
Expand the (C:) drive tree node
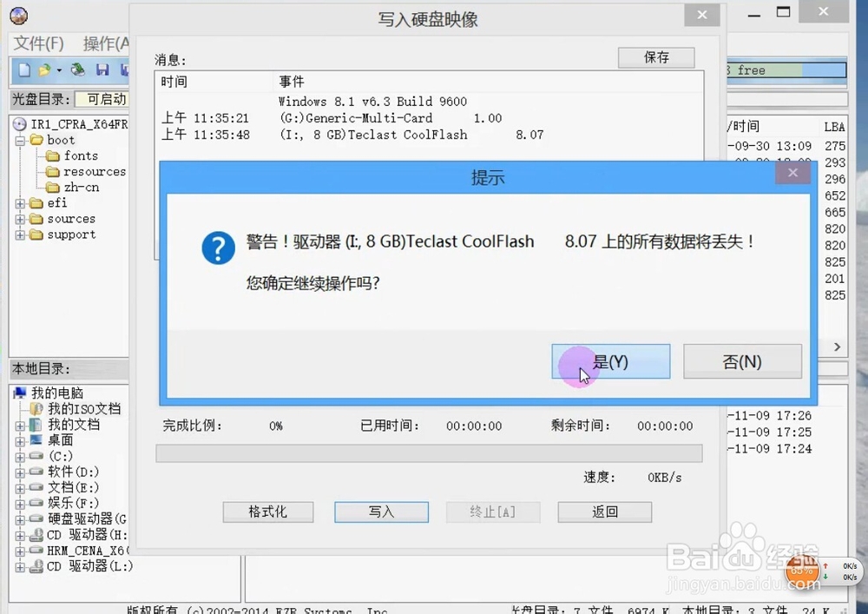pyautogui.click(x=21, y=457)
